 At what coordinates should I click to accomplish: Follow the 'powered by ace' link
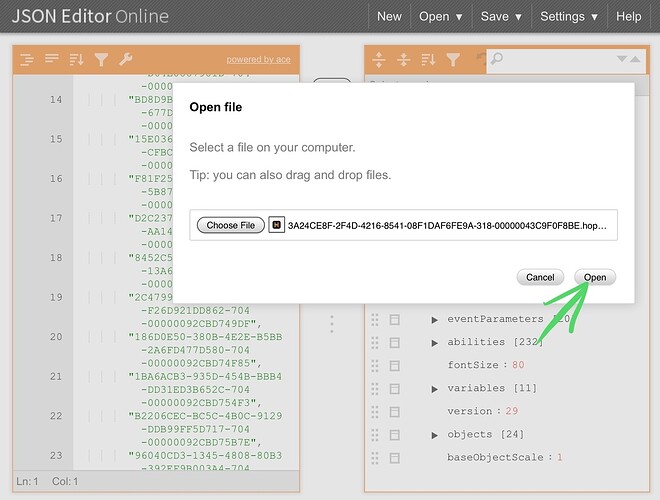click(258, 60)
